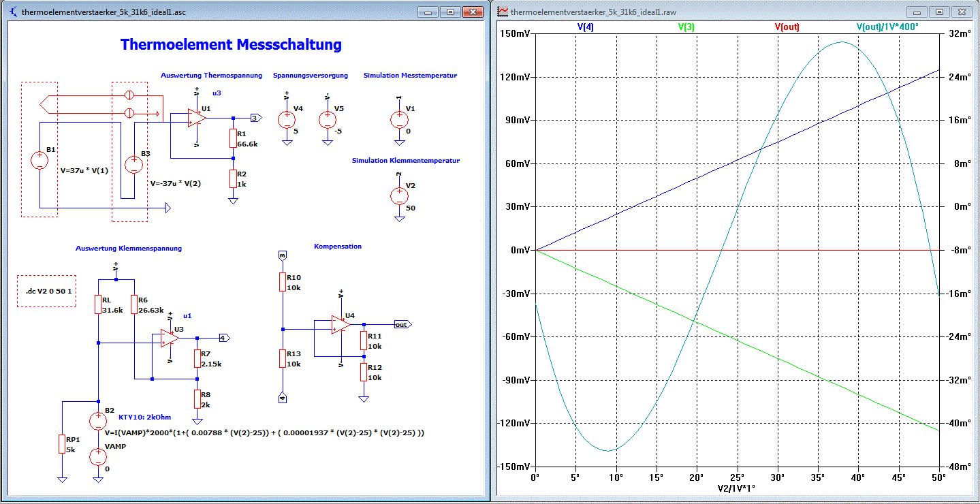980x504 pixels.
Task: Maximize the schematic .asc window
Action: 450,12
